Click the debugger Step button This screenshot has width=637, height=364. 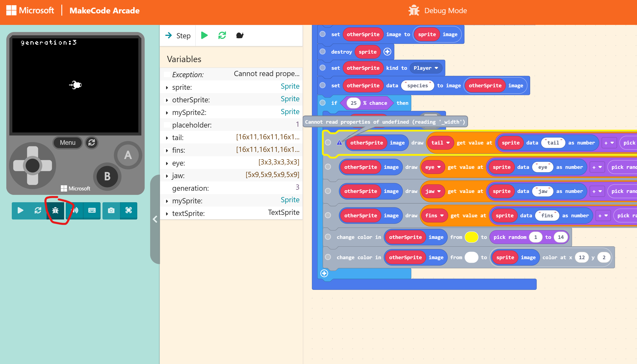click(178, 36)
